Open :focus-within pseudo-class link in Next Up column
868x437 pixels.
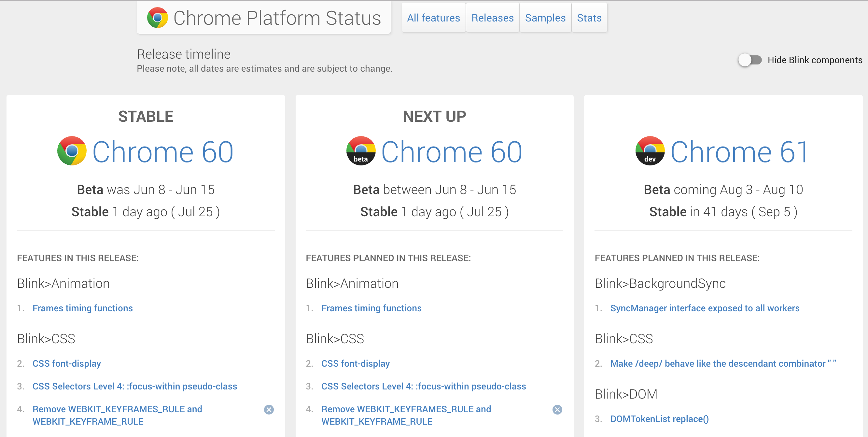pos(424,386)
